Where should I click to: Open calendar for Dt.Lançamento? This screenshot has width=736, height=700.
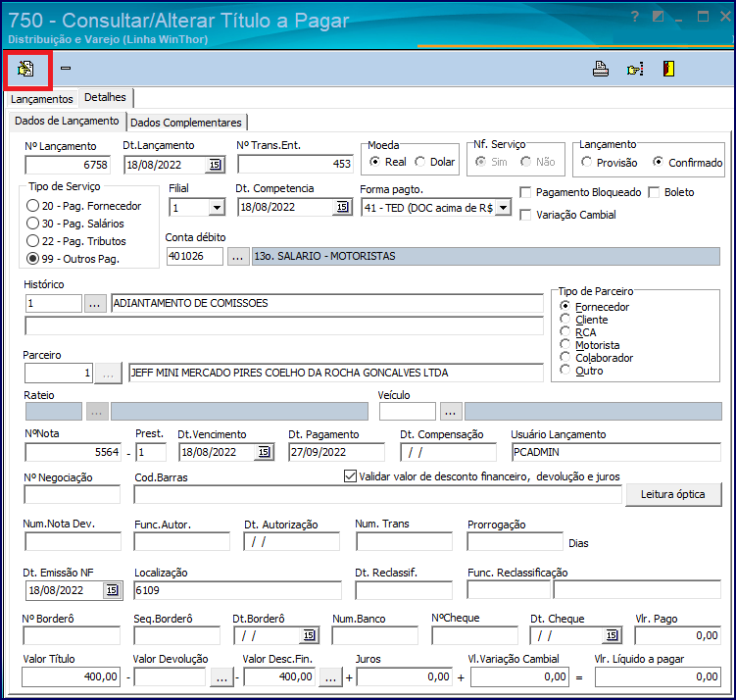(x=215, y=165)
